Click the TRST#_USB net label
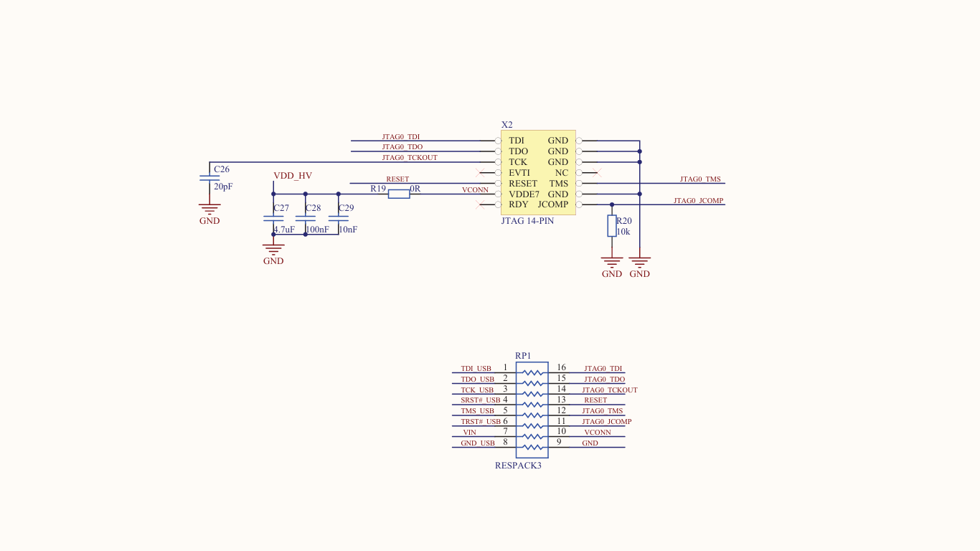 (481, 422)
